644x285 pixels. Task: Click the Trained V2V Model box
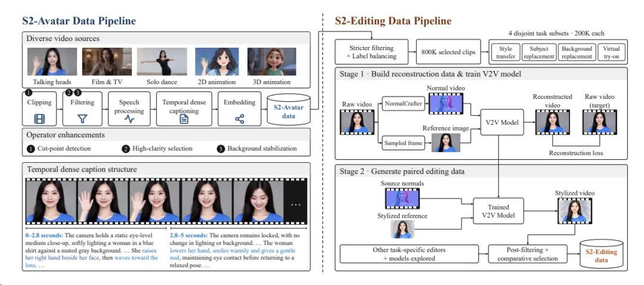(x=499, y=211)
